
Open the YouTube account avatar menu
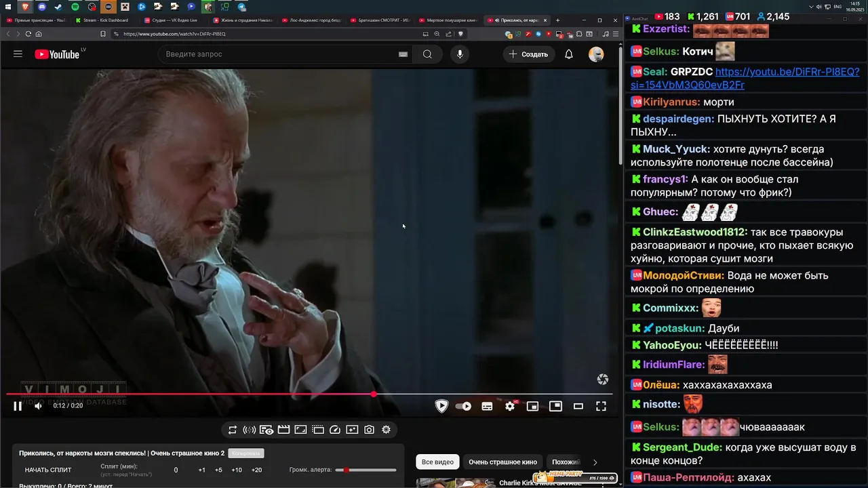(596, 54)
